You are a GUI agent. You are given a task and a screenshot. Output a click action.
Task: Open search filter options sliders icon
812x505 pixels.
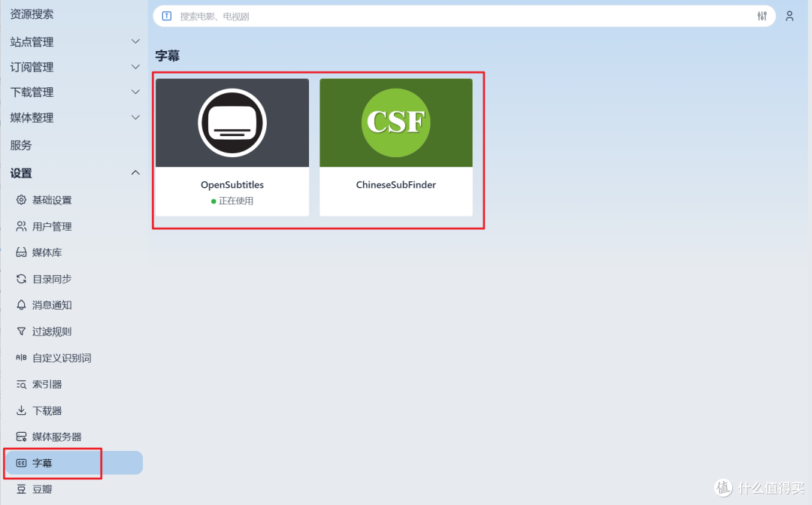762,16
